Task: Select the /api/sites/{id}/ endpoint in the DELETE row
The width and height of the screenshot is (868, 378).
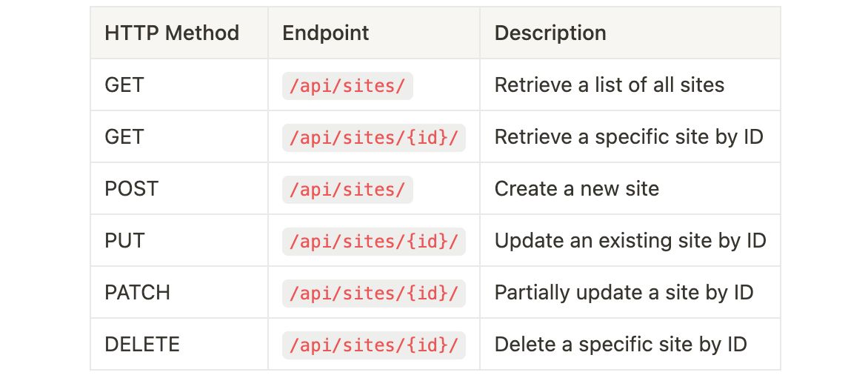Action: point(374,345)
